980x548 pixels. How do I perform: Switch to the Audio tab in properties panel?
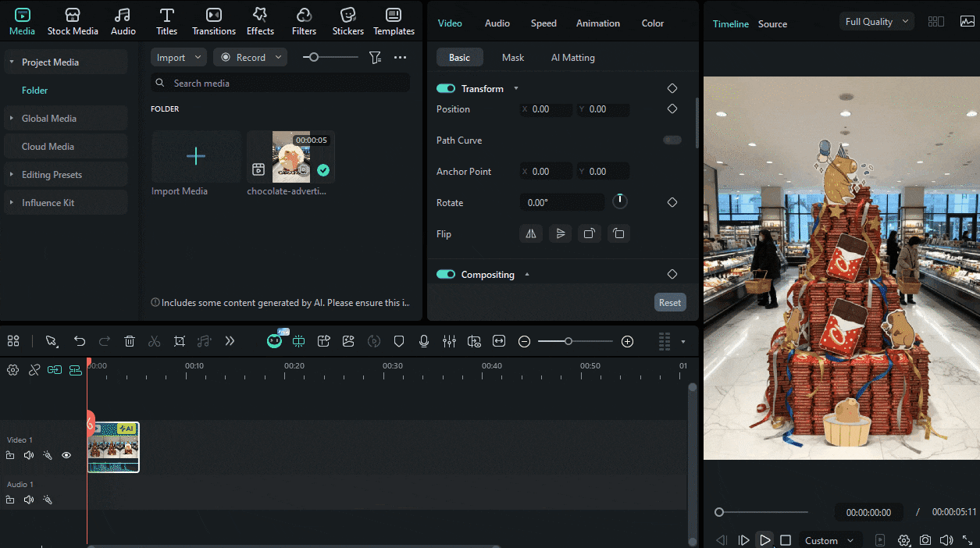tap(497, 23)
